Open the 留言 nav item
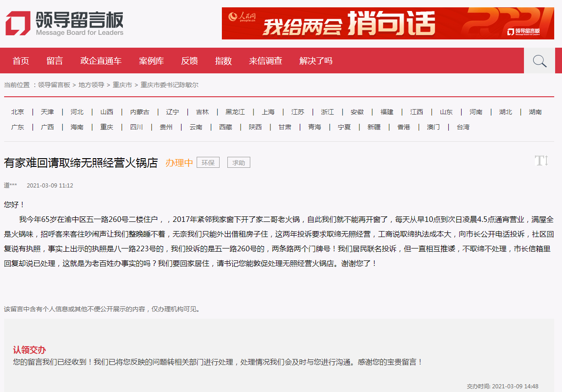The width and height of the screenshot is (562, 392). [x=55, y=61]
